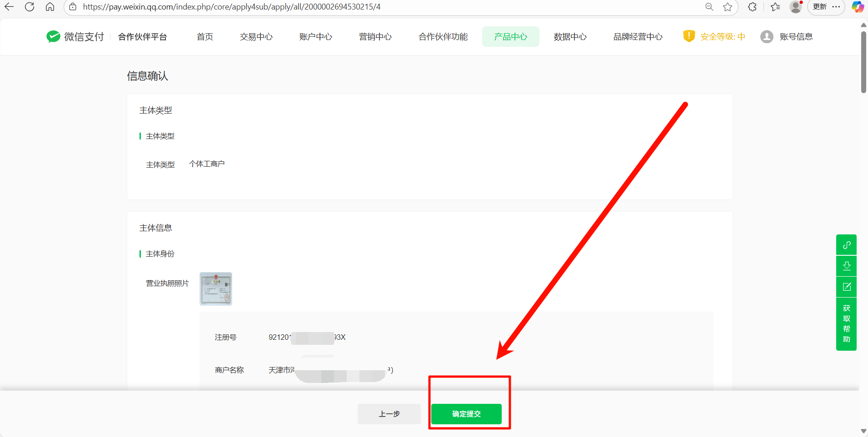Screen dimensions: 868x437
Task: Click the 安全等级: 中 security level link
Action: tap(722, 37)
